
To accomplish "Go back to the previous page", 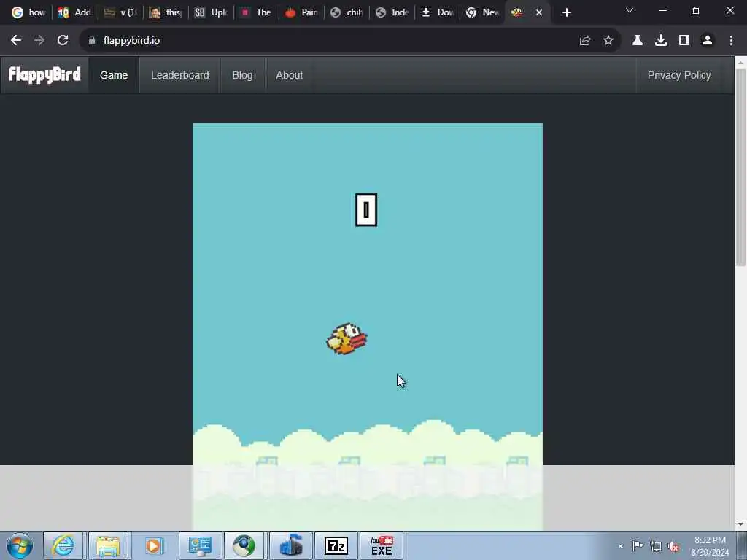I will tap(16, 41).
